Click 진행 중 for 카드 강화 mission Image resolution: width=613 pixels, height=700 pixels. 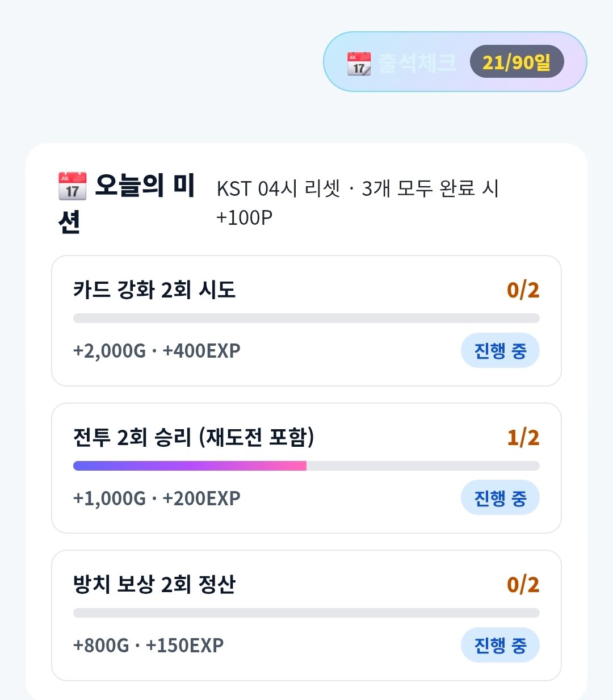point(500,350)
